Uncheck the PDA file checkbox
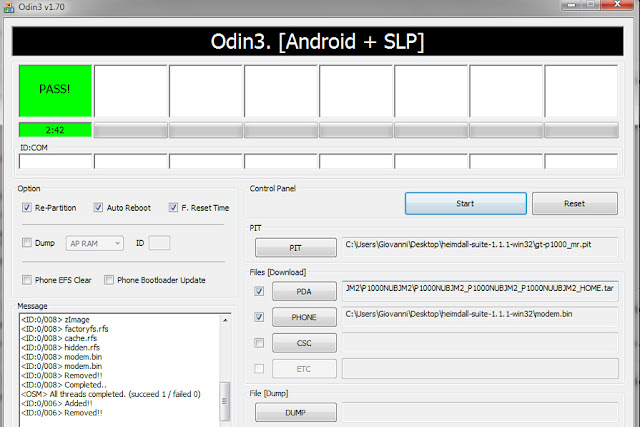 coord(259,291)
